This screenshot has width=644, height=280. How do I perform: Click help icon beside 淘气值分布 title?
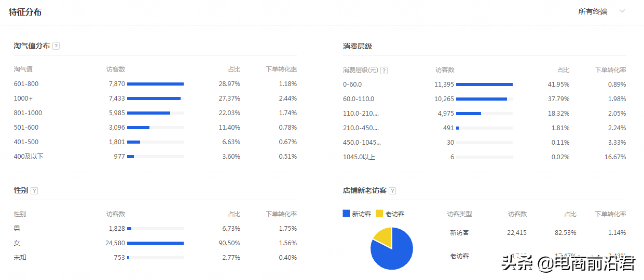pyautogui.click(x=56, y=46)
